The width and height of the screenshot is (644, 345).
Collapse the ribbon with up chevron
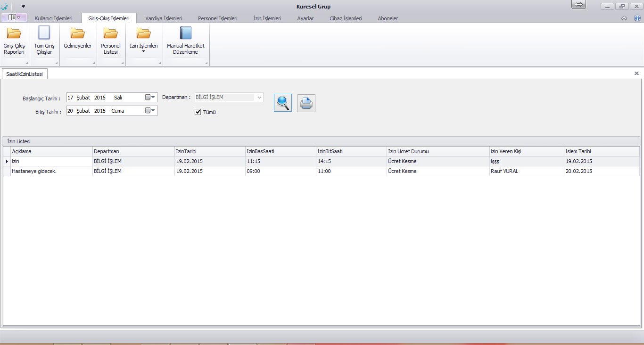coord(624,18)
